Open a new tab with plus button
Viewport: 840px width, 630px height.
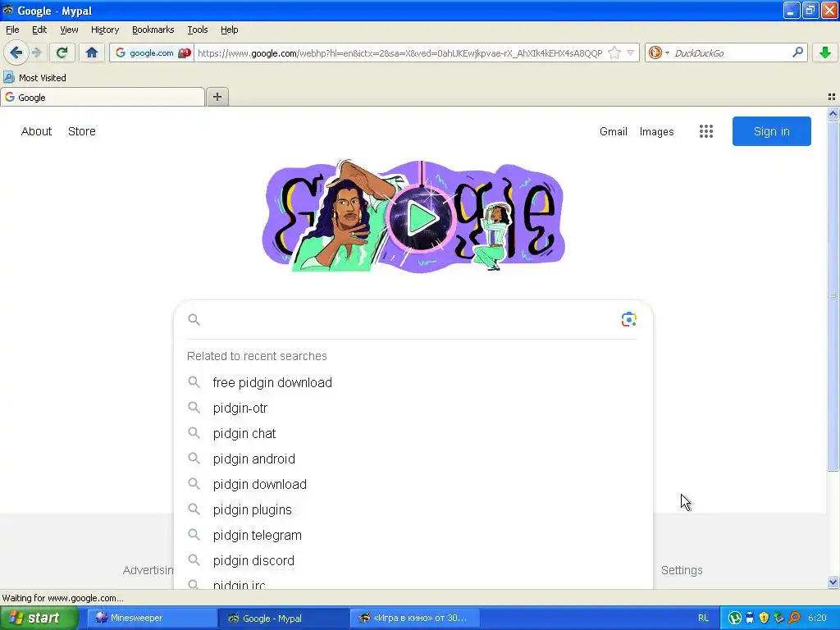click(217, 97)
